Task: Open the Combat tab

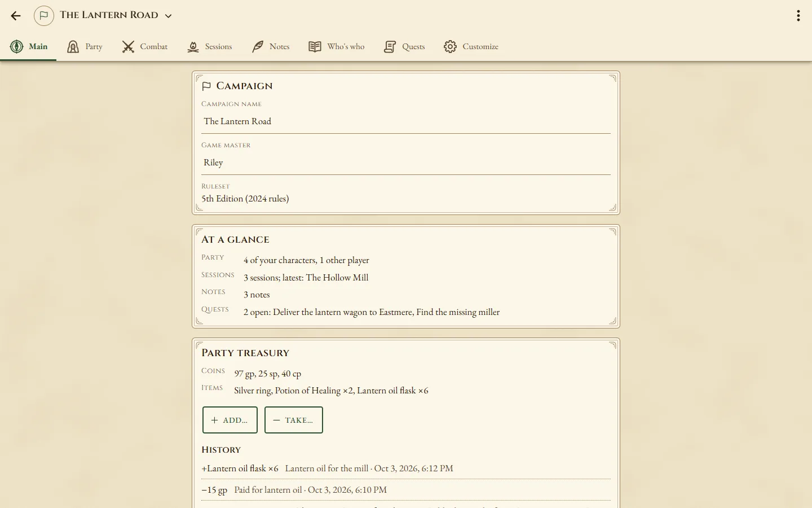Action: coord(145,46)
